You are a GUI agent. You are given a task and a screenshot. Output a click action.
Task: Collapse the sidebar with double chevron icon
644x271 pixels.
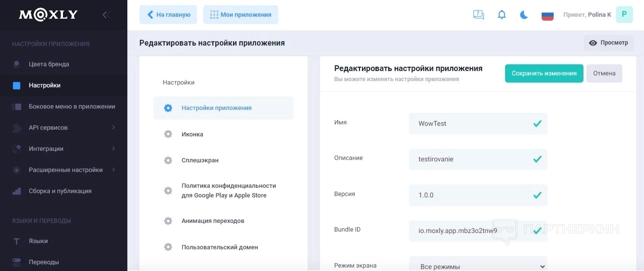(106, 15)
